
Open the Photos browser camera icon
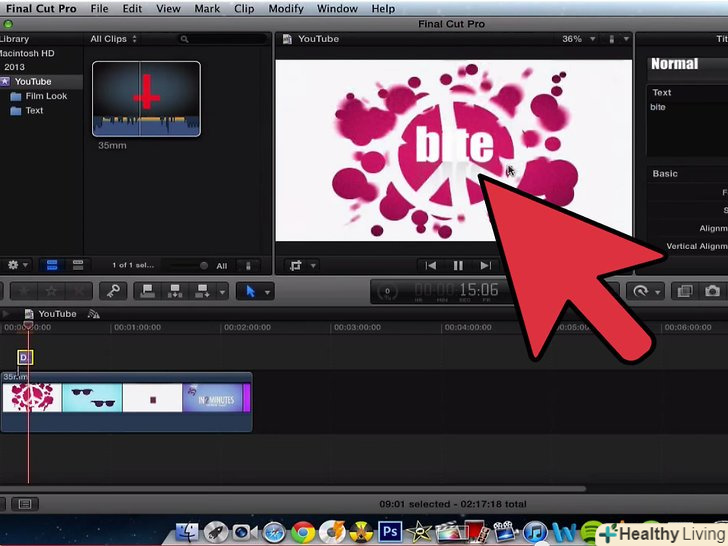(712, 291)
